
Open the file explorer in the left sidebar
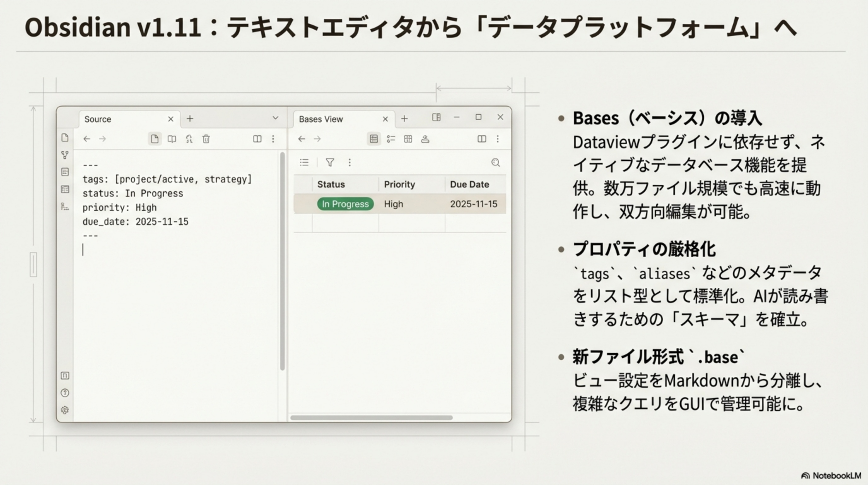tap(65, 138)
